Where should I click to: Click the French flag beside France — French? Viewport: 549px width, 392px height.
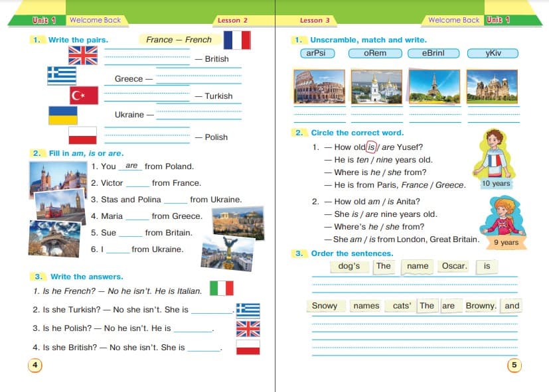point(237,40)
